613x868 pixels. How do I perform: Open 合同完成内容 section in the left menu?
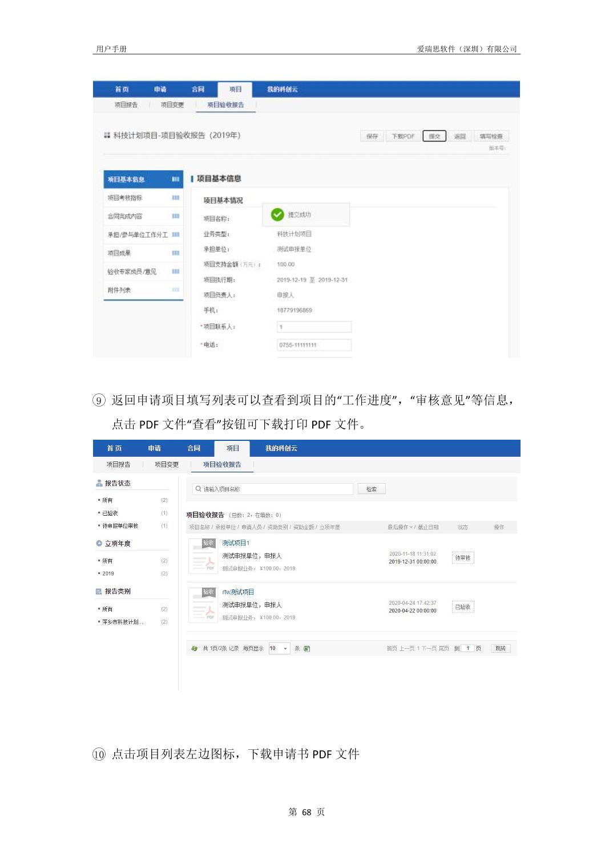point(125,216)
